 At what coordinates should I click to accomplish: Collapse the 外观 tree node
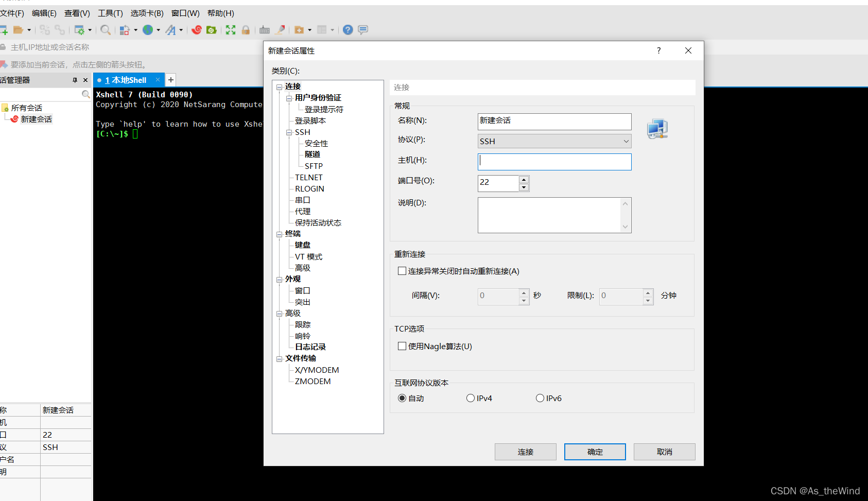[280, 280]
